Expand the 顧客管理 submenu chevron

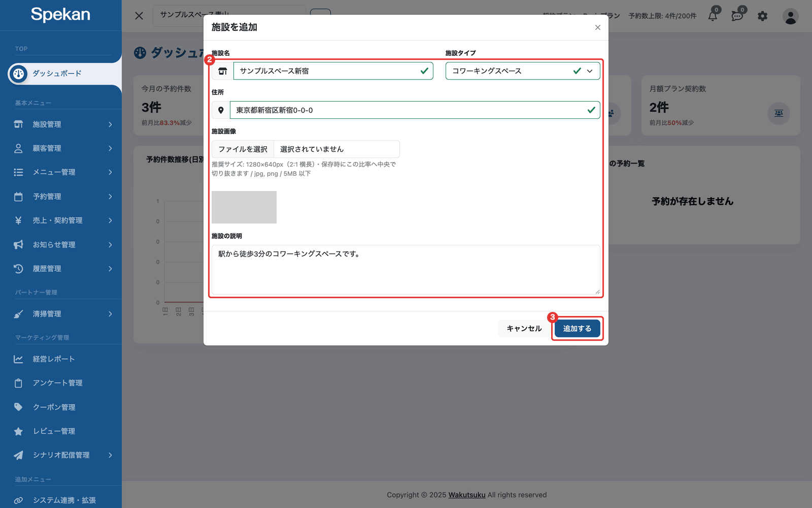110,148
